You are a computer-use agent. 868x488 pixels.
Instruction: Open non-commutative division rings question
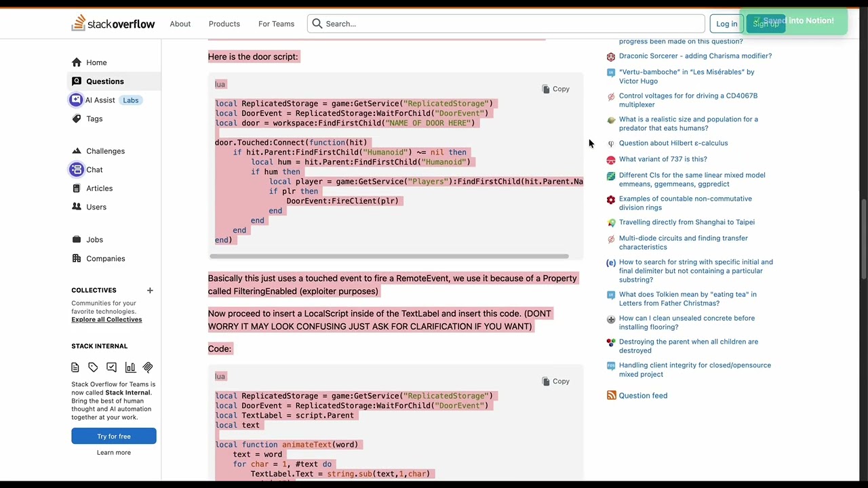pyautogui.click(x=685, y=203)
